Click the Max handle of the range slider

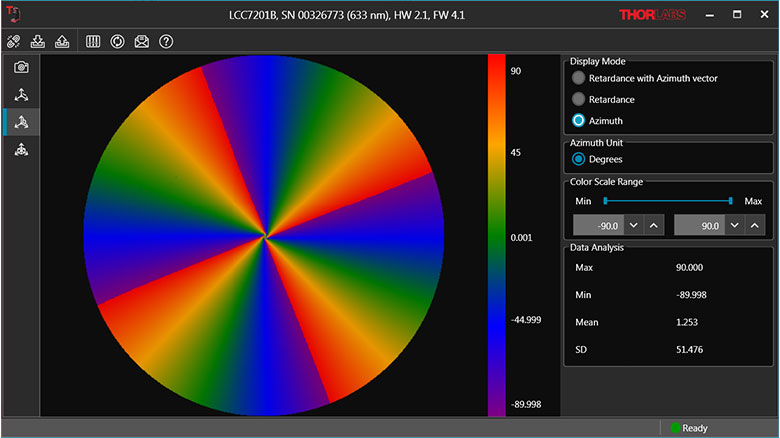[x=731, y=201]
